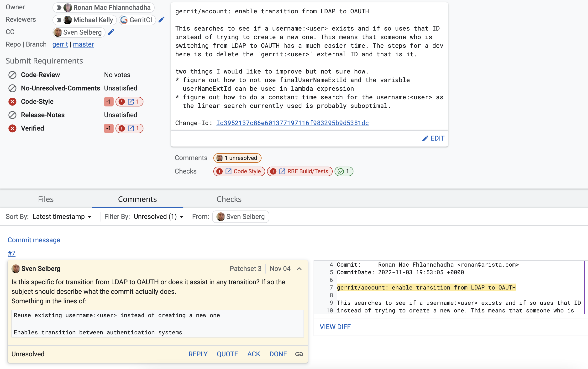Click the Code-Style failed status icon
Screen dimensions: 588x369
pyautogui.click(x=12, y=101)
